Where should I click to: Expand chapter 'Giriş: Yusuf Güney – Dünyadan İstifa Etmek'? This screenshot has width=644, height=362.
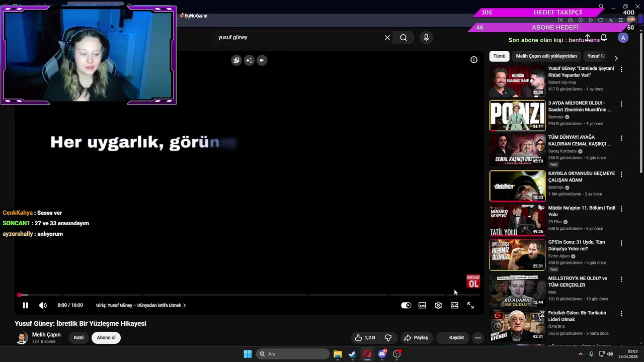(141, 305)
